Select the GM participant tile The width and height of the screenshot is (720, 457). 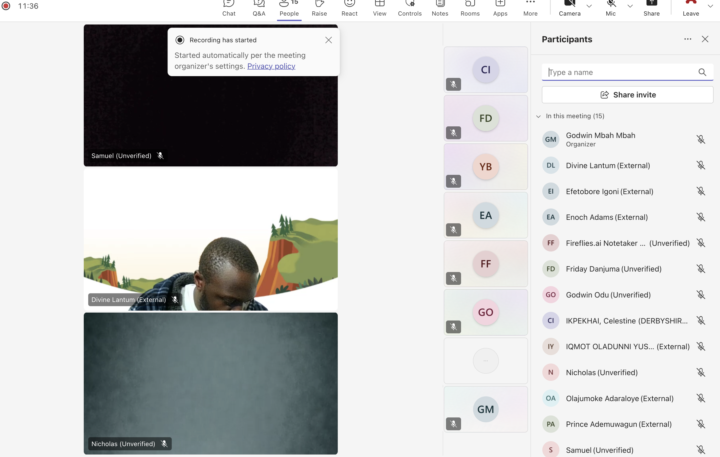tap(486, 409)
